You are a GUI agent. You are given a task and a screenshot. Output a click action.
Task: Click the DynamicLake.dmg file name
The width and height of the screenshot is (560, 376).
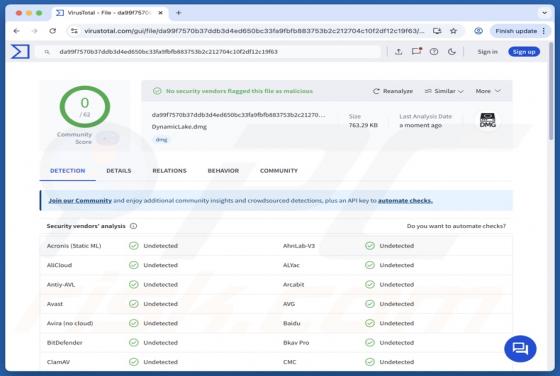[x=179, y=127]
